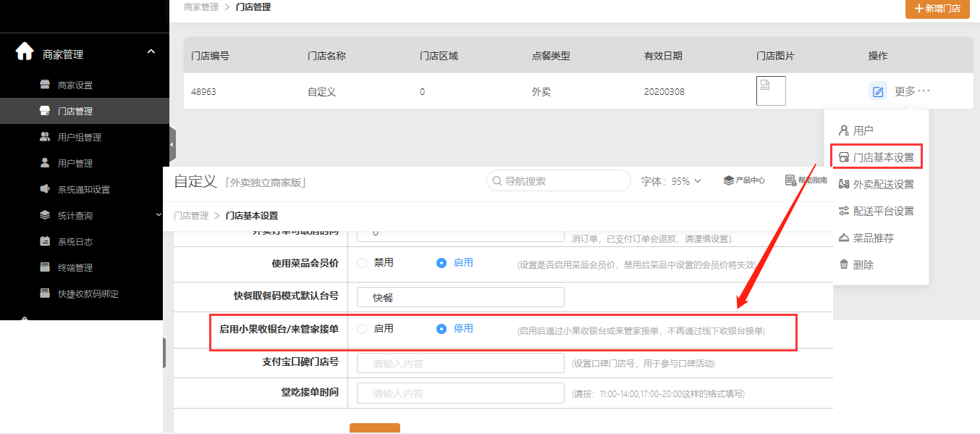
Task: Select 停用 radio for 启用小果收银台/来管家接单
Action: point(442,329)
